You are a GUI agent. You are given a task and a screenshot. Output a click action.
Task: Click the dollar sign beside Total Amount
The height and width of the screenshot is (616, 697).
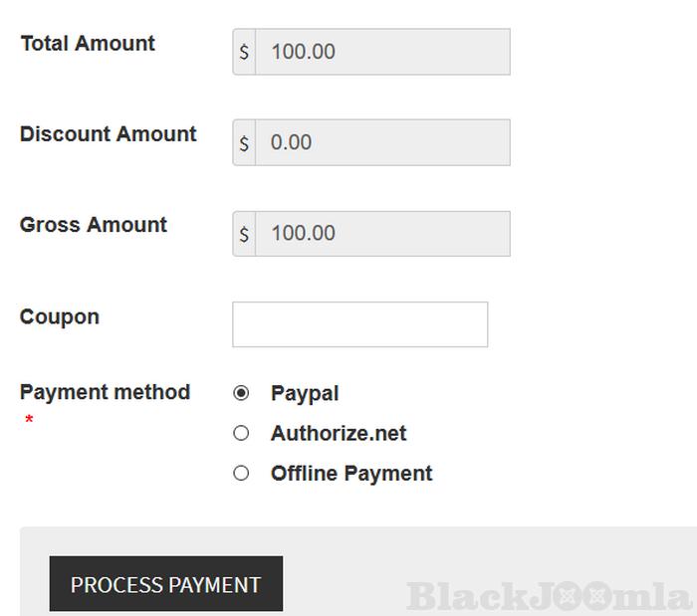point(244,52)
